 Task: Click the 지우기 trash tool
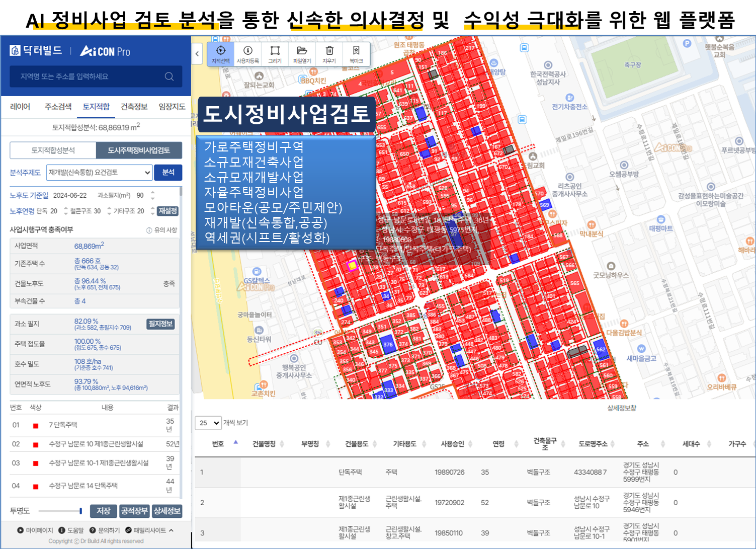click(x=329, y=53)
